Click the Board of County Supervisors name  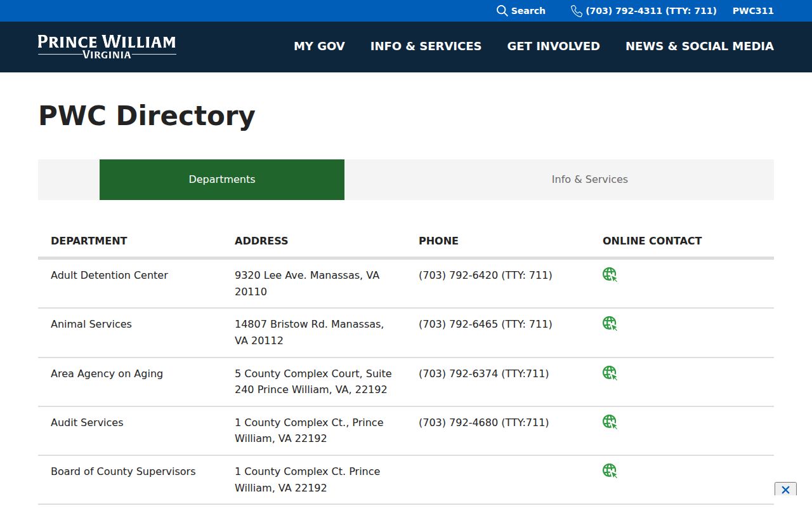coord(123,471)
